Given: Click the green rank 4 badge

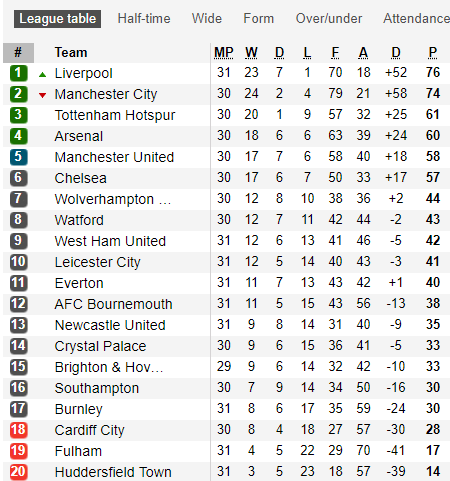Looking at the screenshot, I should [x=18, y=136].
